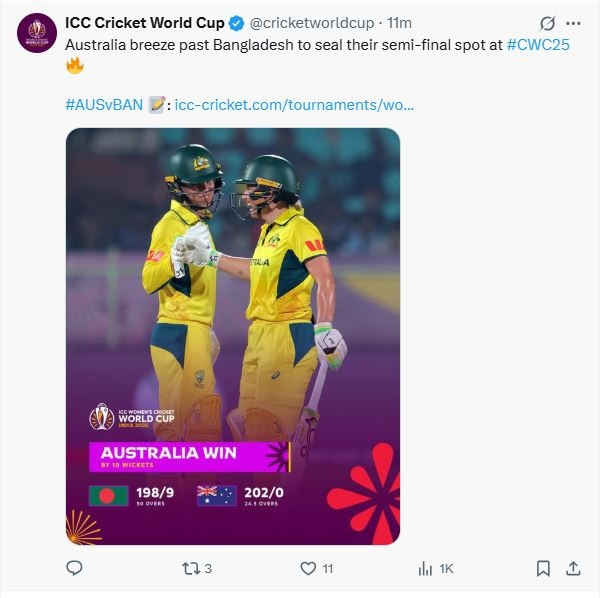Open the ICC Cricket World Cup account name
603x598 pixels.
(x=144, y=23)
